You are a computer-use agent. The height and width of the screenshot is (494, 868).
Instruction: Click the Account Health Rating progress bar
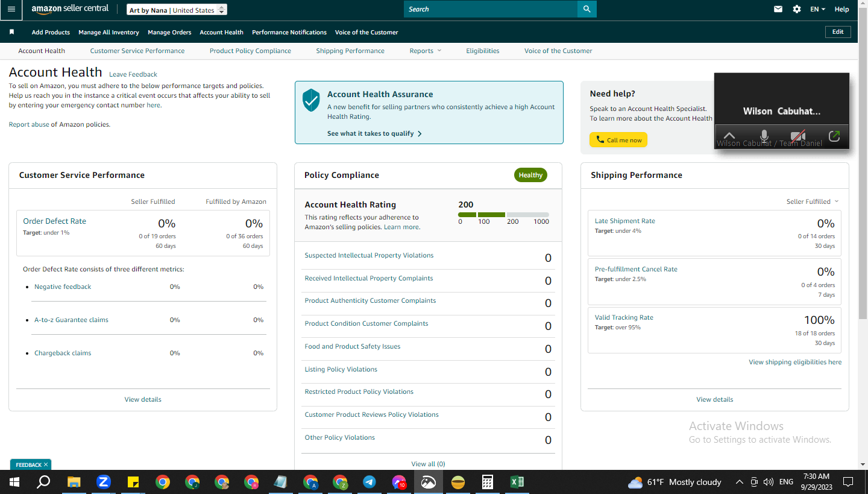[503, 215]
